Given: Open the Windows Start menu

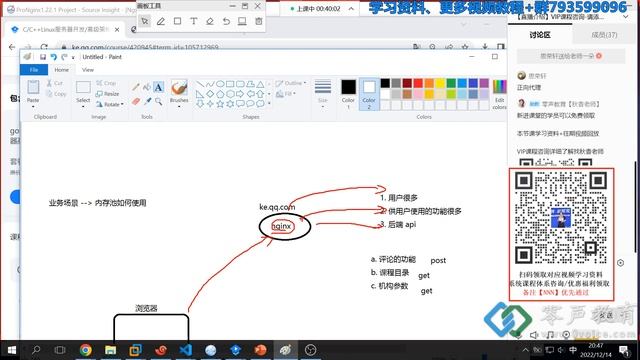Looking at the screenshot, I should tap(11, 350).
